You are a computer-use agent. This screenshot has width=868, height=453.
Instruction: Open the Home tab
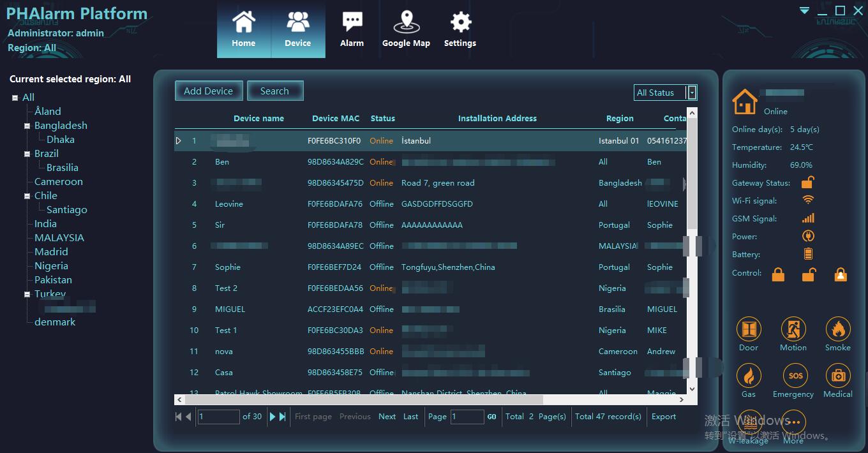click(x=244, y=29)
